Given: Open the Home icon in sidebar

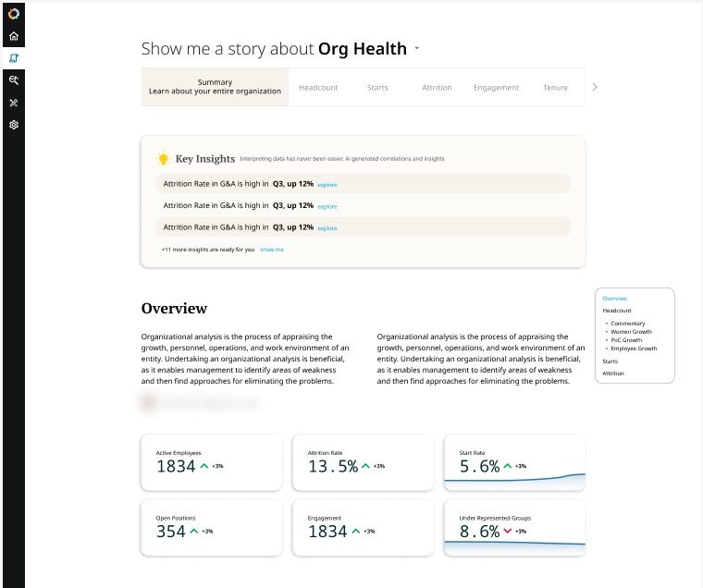Looking at the screenshot, I should 14,36.
